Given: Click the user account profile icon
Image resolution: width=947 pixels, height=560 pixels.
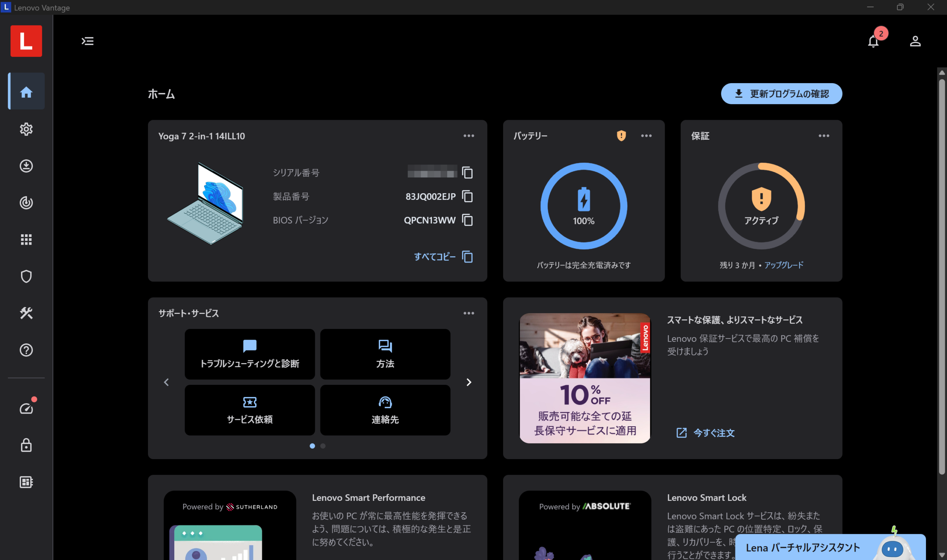Looking at the screenshot, I should pos(915,41).
